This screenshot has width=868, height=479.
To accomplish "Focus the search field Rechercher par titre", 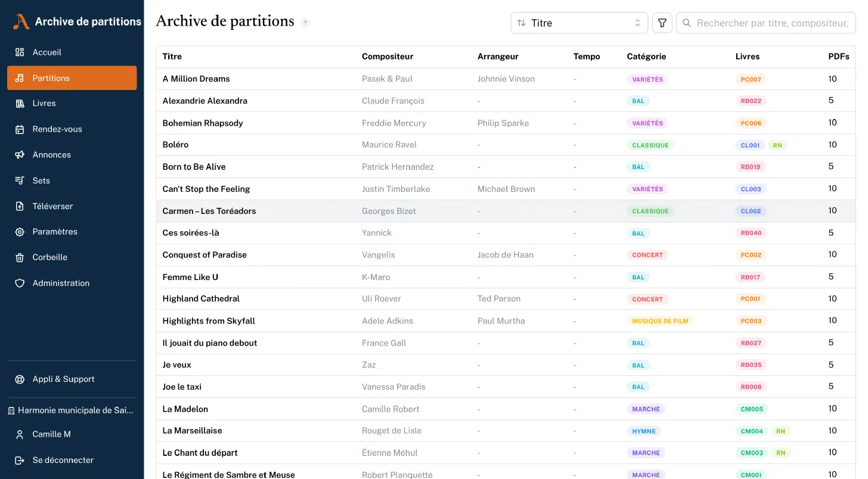I will click(x=766, y=23).
